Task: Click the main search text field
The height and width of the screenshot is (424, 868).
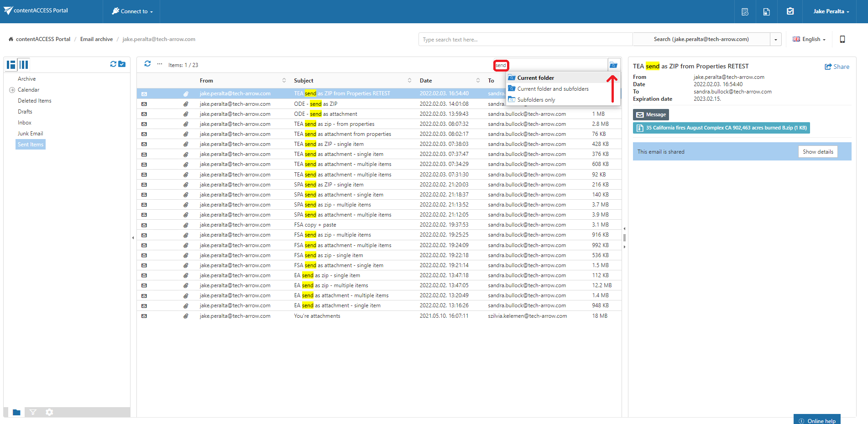Action: (x=525, y=40)
